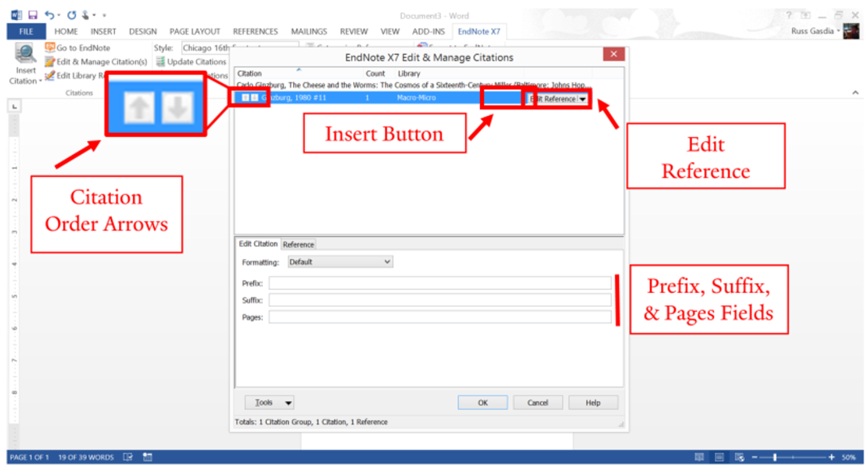This screenshot has width=868, height=473.
Task: Select the EndNote X7 ribbon tab
Action: point(479,31)
